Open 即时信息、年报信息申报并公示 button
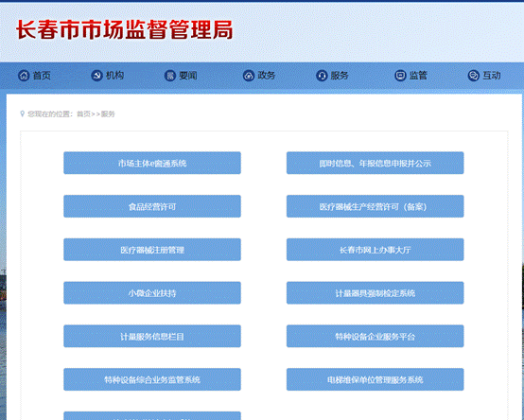The height and width of the screenshot is (420, 524). click(375, 163)
